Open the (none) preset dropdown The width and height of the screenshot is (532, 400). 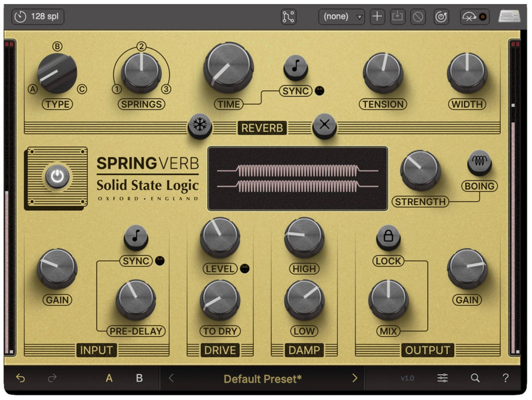tap(341, 17)
